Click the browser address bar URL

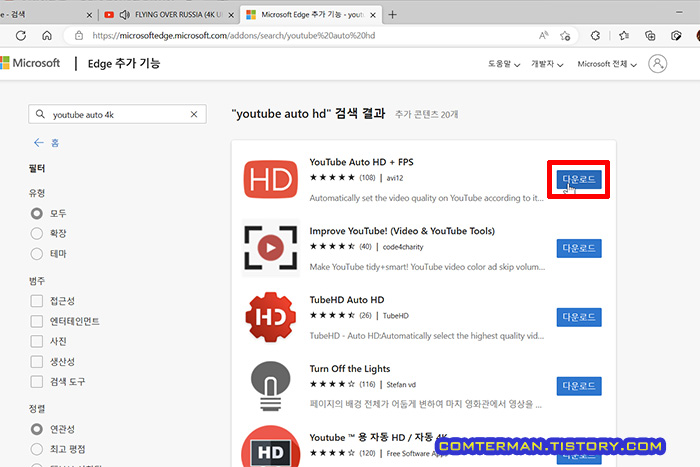pos(233,36)
